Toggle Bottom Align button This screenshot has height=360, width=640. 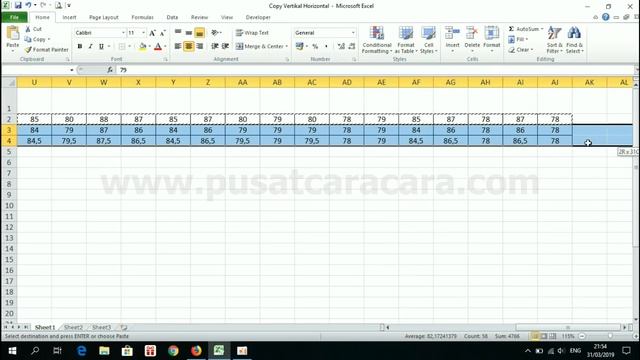coord(200,33)
